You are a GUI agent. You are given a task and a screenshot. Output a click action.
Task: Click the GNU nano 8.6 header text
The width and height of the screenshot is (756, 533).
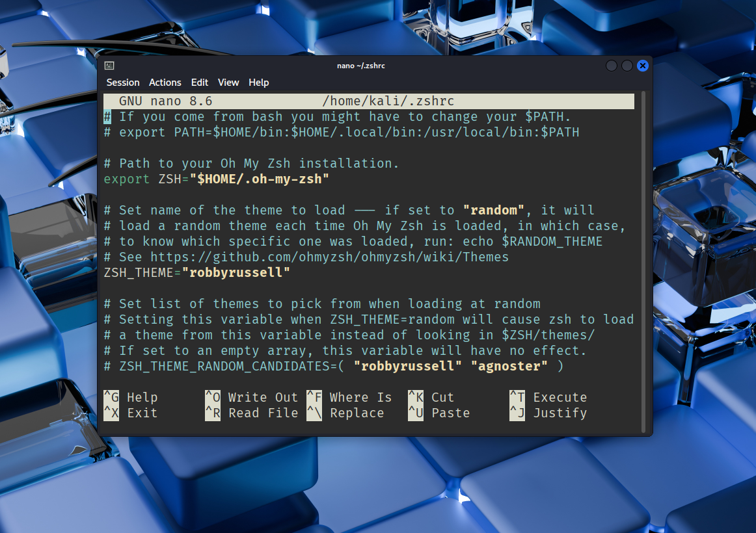point(166,101)
